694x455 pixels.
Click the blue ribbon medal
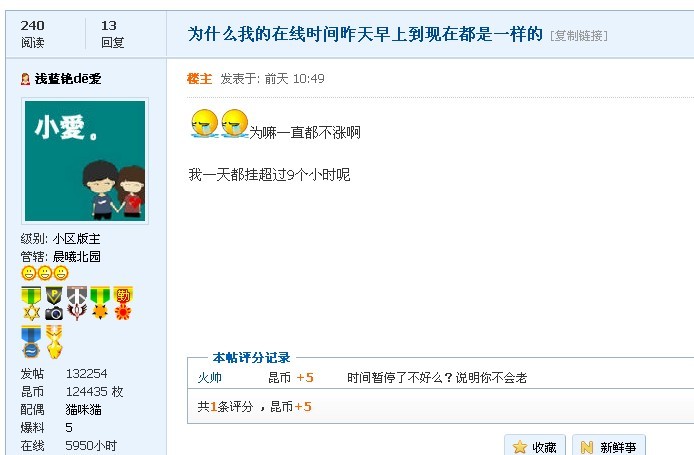(31, 342)
